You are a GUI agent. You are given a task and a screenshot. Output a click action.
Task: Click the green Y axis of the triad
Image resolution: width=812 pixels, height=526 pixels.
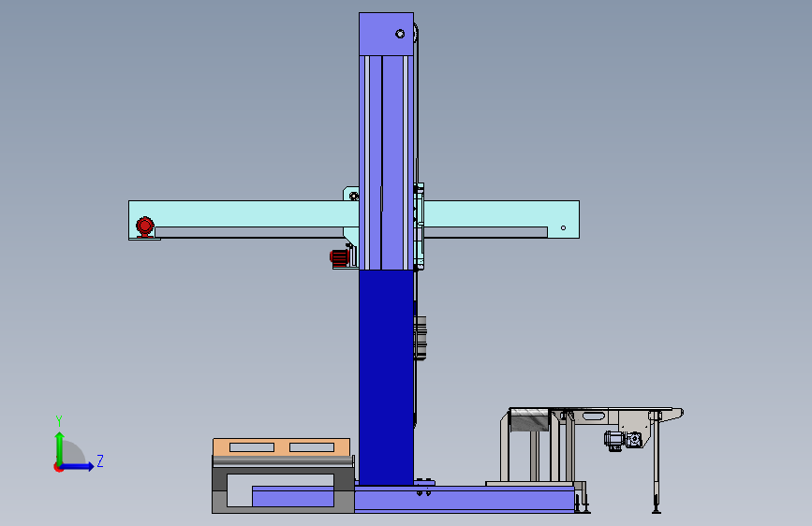[x=60, y=448]
